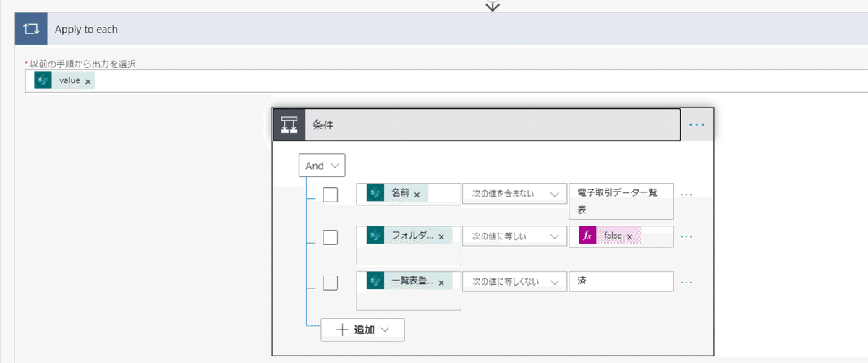Click the 条件 condition icon
The width and height of the screenshot is (868, 363).
pos(289,124)
